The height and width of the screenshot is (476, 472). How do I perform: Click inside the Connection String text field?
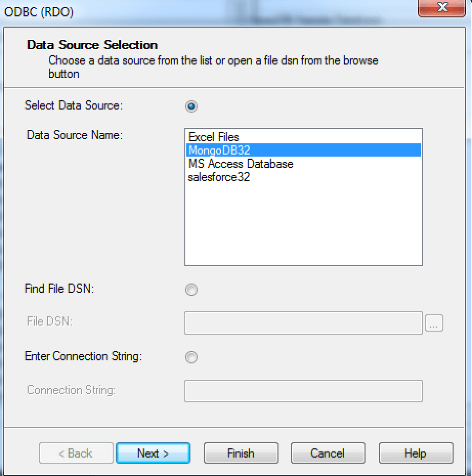(302, 391)
